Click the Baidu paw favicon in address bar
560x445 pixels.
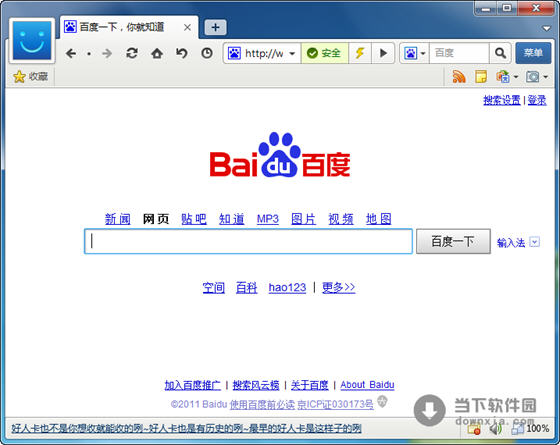coord(234,53)
